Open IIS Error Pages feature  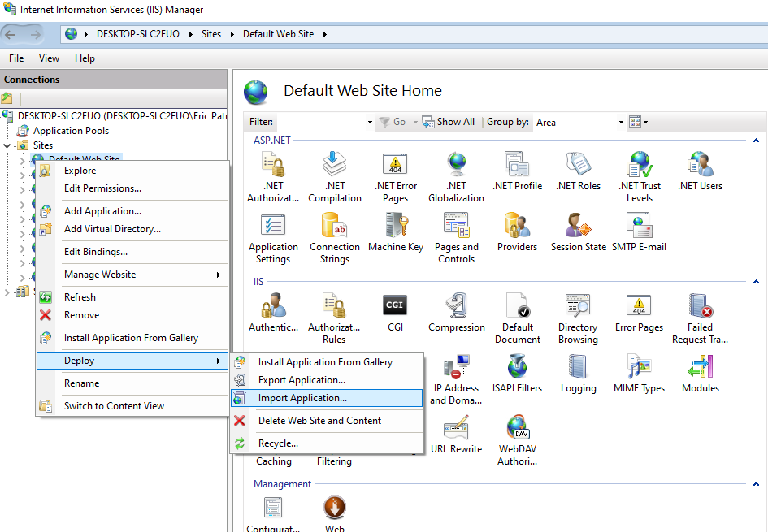(639, 312)
